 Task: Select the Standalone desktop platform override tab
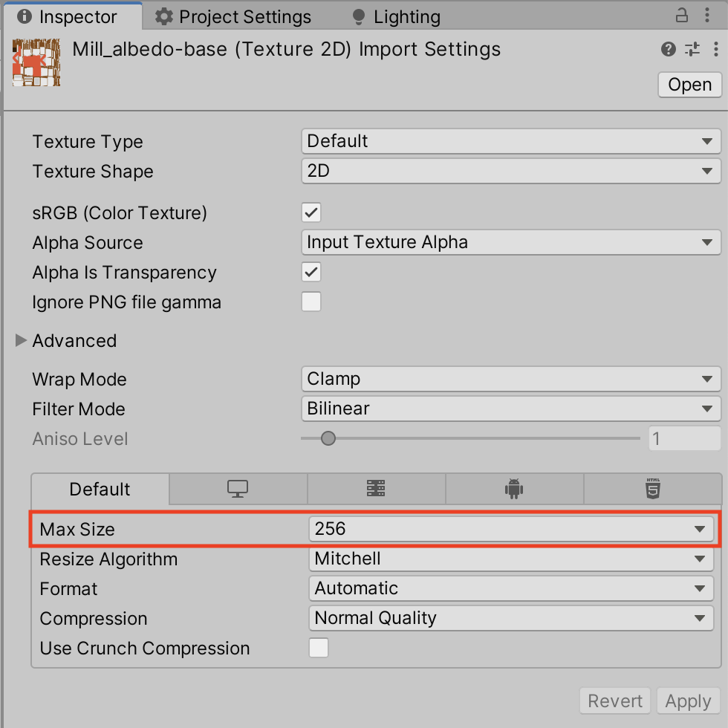click(238, 489)
